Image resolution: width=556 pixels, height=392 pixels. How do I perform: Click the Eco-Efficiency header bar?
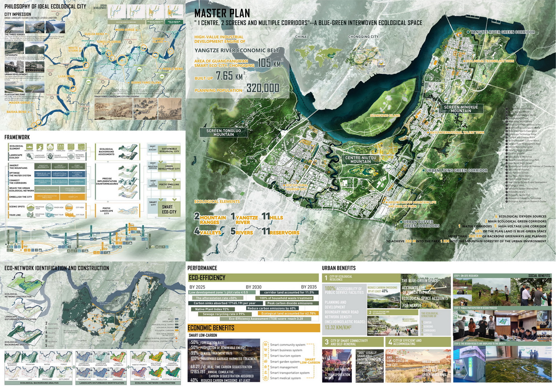click(253, 278)
